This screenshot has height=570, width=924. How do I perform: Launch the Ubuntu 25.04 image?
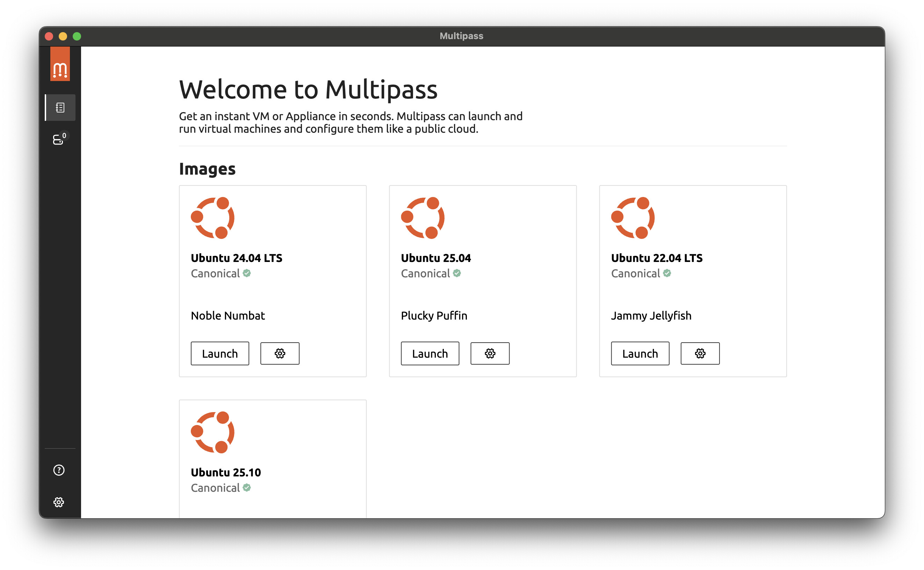coord(429,353)
